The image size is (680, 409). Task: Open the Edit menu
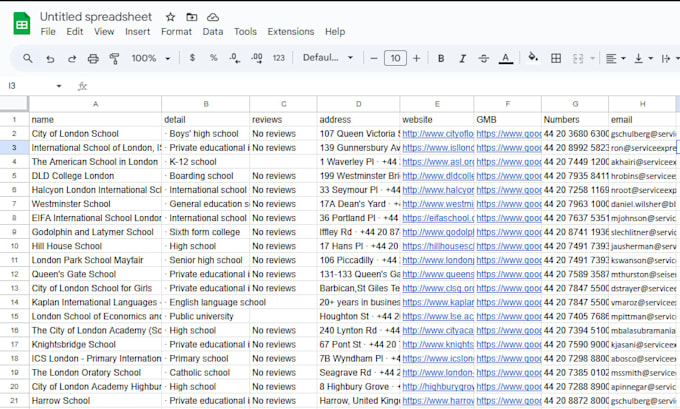(x=75, y=32)
